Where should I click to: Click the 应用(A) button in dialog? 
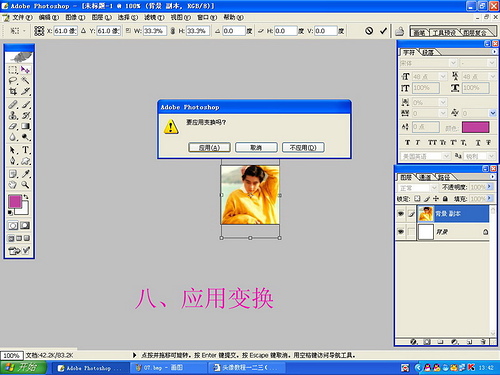pos(209,147)
